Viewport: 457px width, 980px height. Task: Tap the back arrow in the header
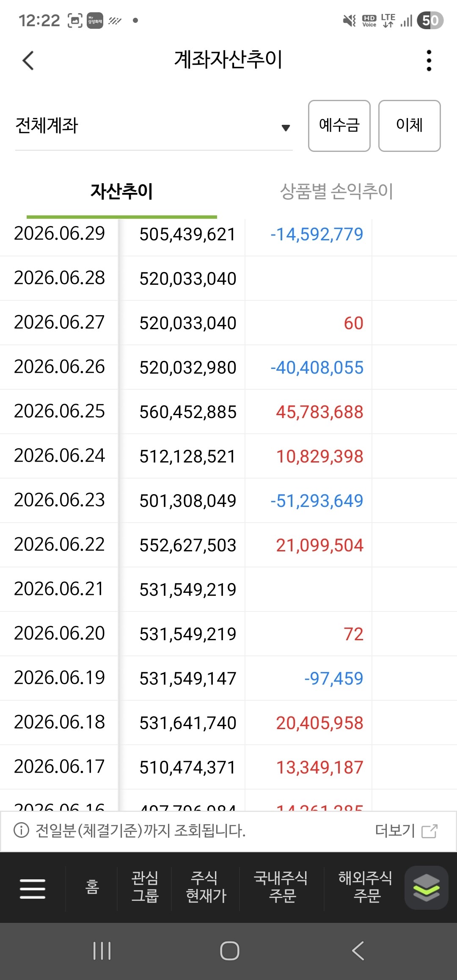click(28, 61)
